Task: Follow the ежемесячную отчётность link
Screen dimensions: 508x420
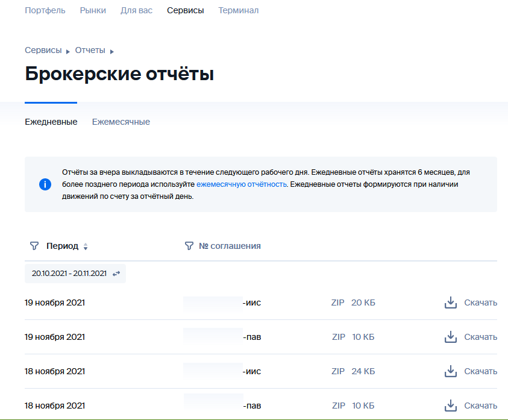Action: tap(241, 184)
